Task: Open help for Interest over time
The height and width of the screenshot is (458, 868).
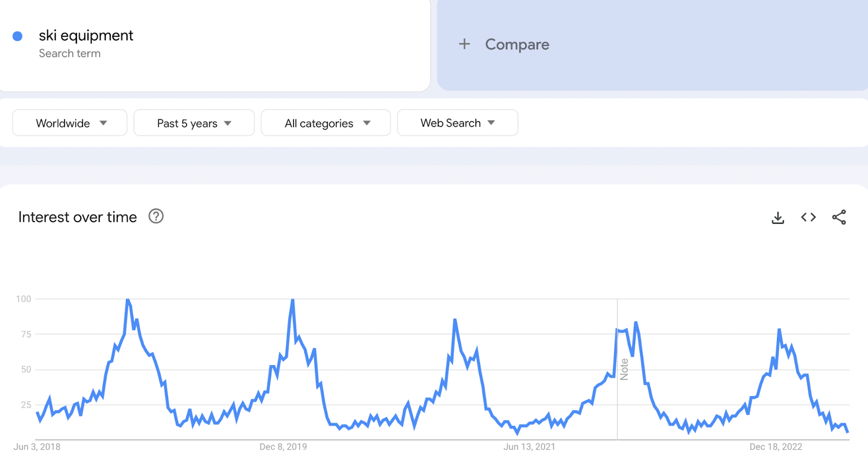Action: click(156, 216)
